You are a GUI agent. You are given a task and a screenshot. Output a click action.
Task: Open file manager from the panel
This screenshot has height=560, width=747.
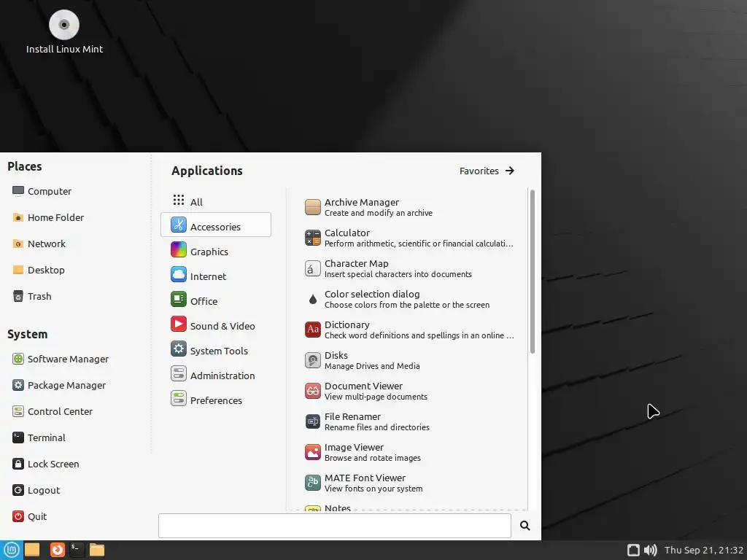click(x=97, y=550)
